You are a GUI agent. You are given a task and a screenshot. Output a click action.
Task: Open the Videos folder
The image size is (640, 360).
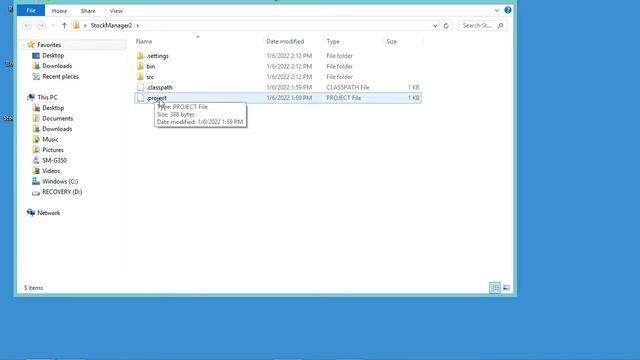pos(51,171)
